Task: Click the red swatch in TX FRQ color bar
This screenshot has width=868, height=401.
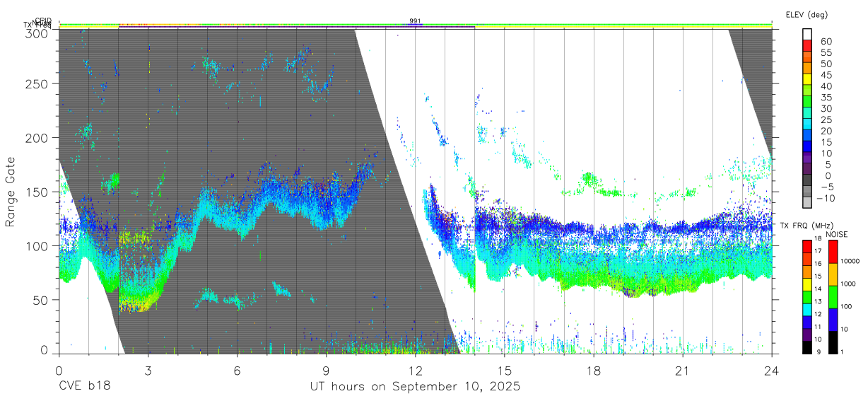Action: [x=807, y=246]
